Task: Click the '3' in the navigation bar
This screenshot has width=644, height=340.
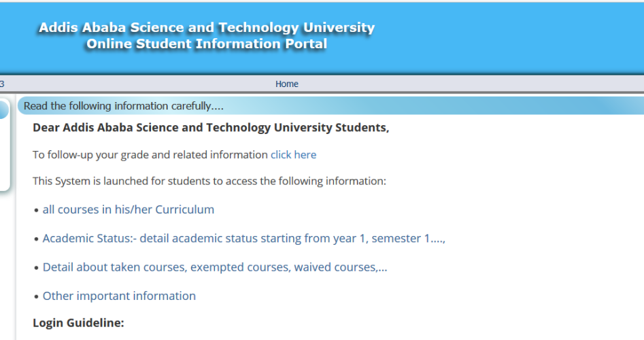Action: (2, 84)
